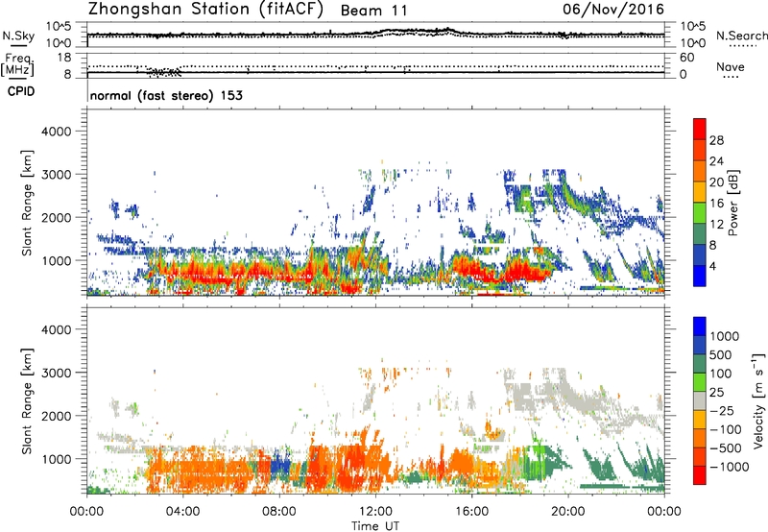Screen dimensions: 768x532
Task: Click the blue top segment of velocity color bar
Action: click(700, 326)
